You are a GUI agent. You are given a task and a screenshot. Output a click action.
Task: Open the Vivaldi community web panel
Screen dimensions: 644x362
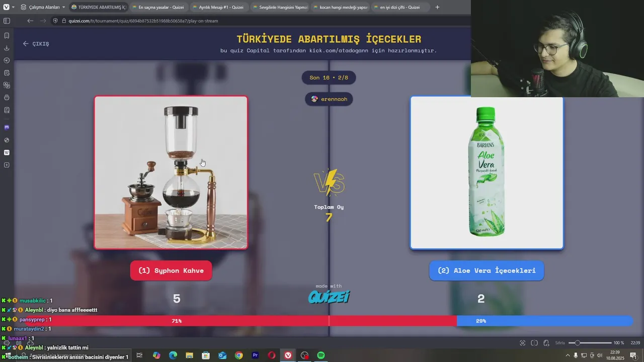(7, 140)
